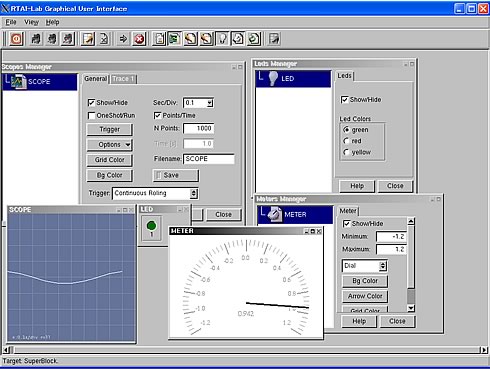This screenshot has width=490, height=369.
Task: Enable the OneShot/Run checkbox
Action: pyautogui.click(x=91, y=116)
